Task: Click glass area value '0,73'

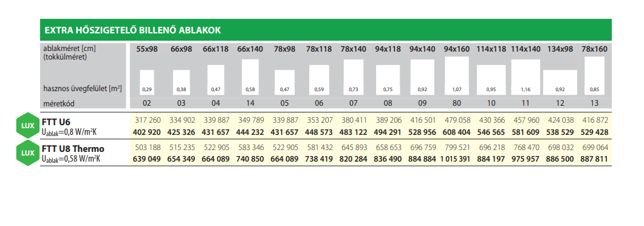Action: (354, 89)
